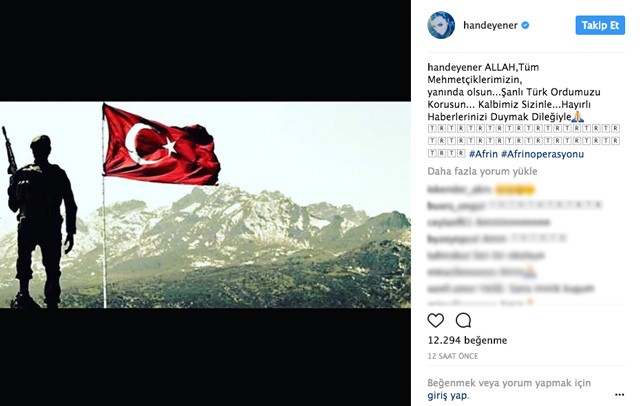Click the Turkish flag in the post image

161,145
